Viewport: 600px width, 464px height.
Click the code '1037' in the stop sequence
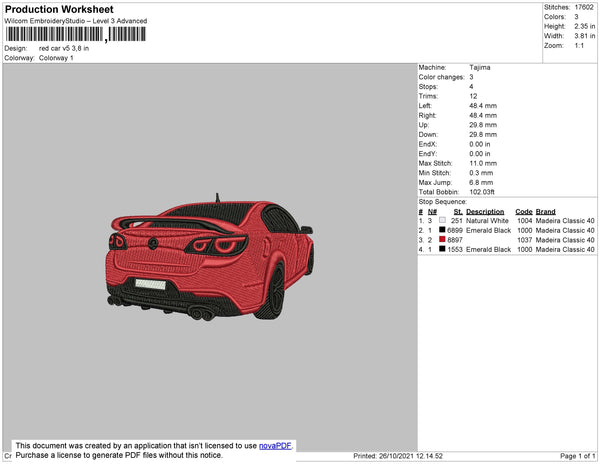(x=525, y=240)
